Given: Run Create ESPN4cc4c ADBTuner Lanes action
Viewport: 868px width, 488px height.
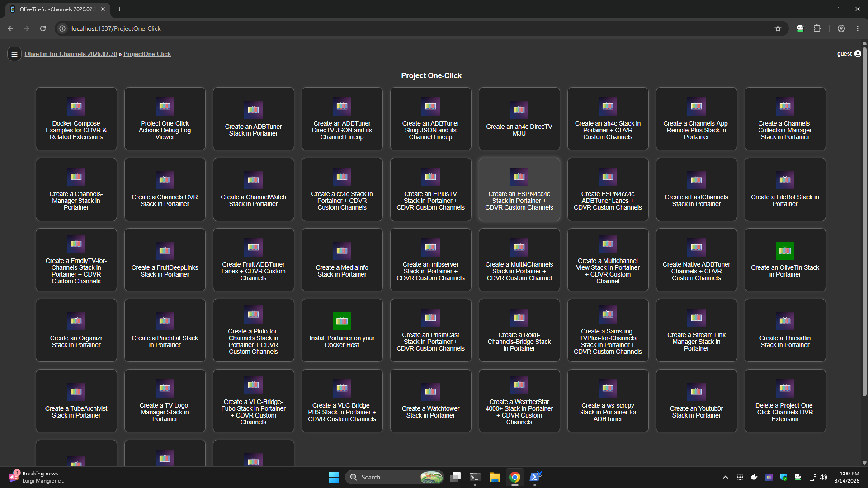Looking at the screenshot, I should click(x=608, y=189).
